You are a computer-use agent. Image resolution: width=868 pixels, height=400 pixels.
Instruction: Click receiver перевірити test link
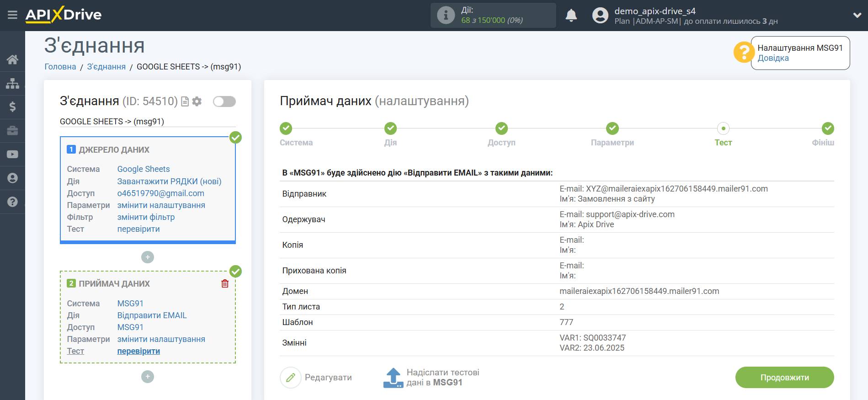tap(138, 351)
